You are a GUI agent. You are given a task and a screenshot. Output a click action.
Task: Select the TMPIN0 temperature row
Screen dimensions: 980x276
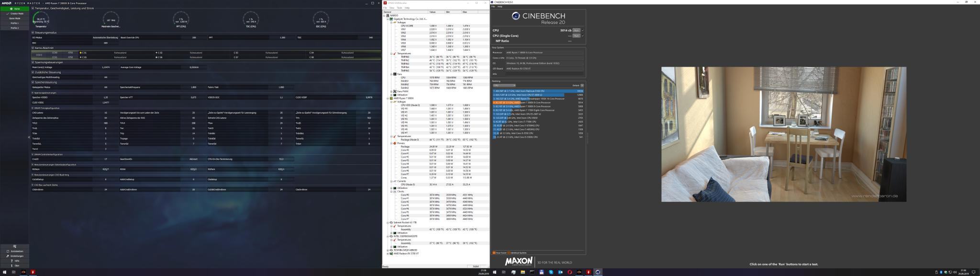[435, 57]
